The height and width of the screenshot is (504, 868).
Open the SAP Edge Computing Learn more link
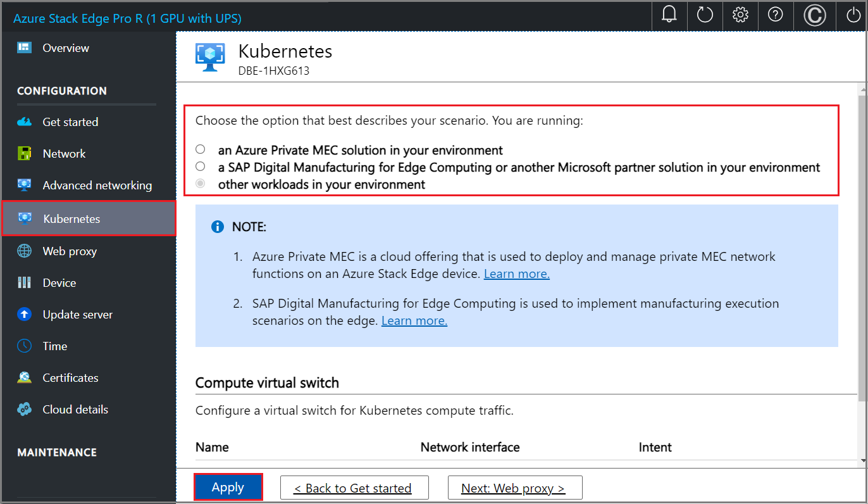414,320
